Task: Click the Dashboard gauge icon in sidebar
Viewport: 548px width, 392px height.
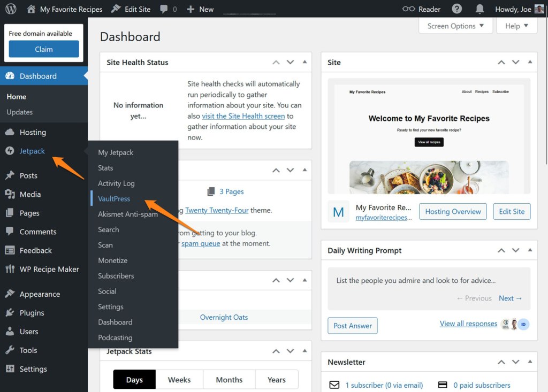Action: pyautogui.click(x=10, y=76)
